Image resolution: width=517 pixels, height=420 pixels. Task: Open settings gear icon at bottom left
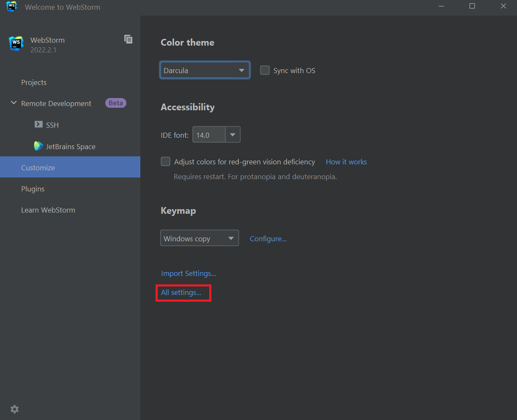[x=14, y=409]
